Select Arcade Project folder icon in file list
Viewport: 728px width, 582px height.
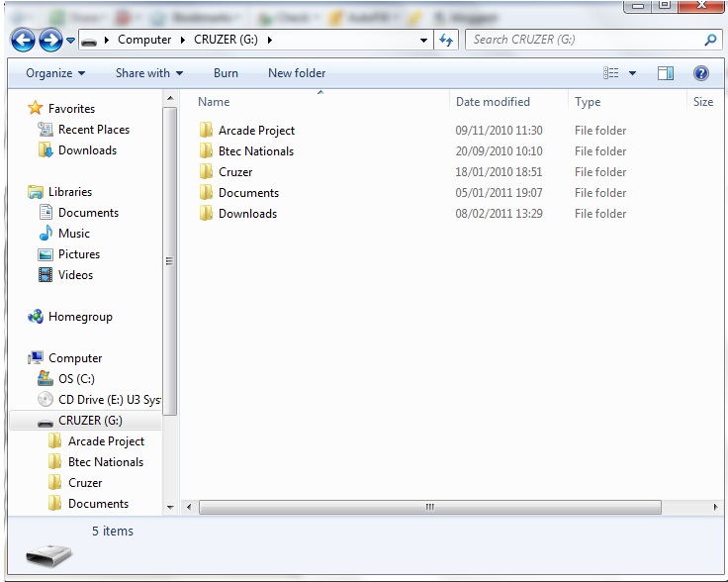click(x=206, y=130)
